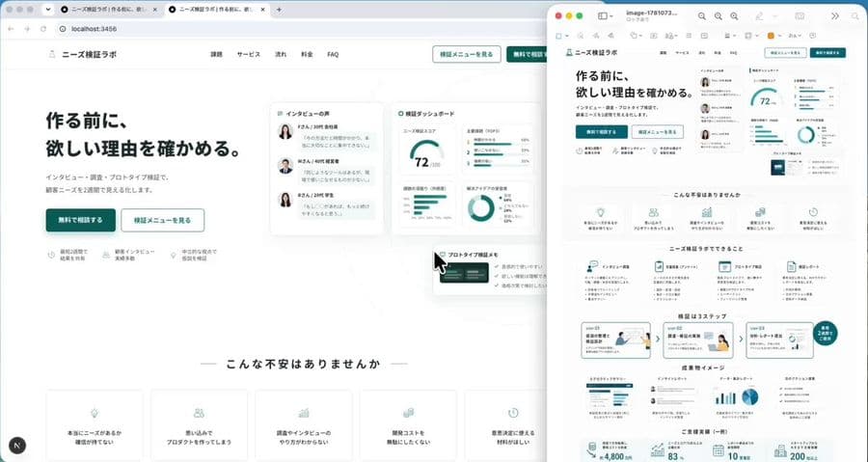This screenshot has width=868, height=462.
Task: View site information icon in address bar
Action: 63,29
